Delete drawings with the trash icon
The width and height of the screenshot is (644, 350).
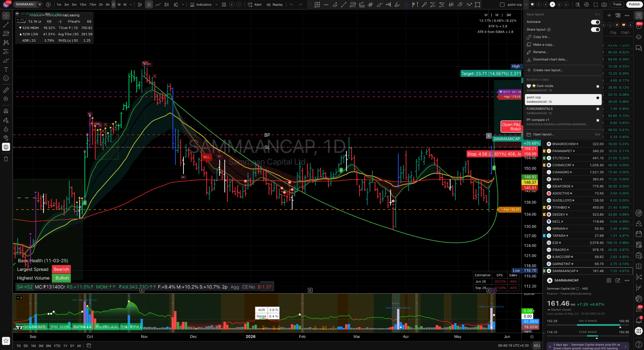coord(6,159)
